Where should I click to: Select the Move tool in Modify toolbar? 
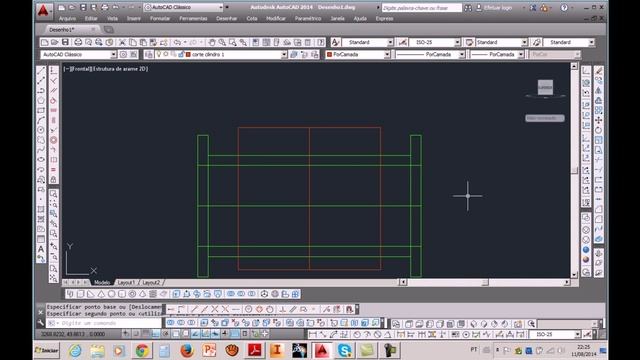(599, 120)
